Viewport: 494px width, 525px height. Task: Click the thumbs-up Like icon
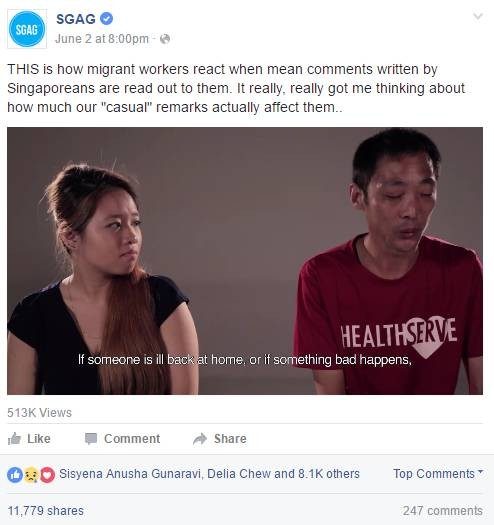[14, 438]
